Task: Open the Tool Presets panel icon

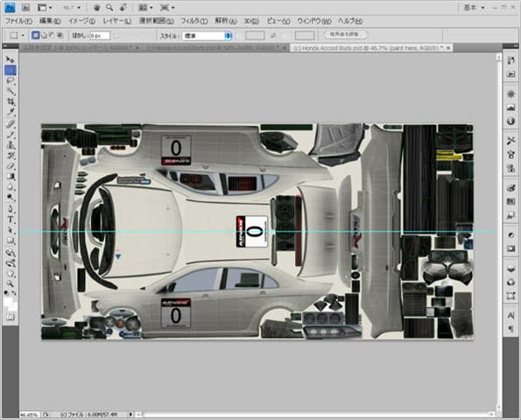Action: [x=511, y=141]
